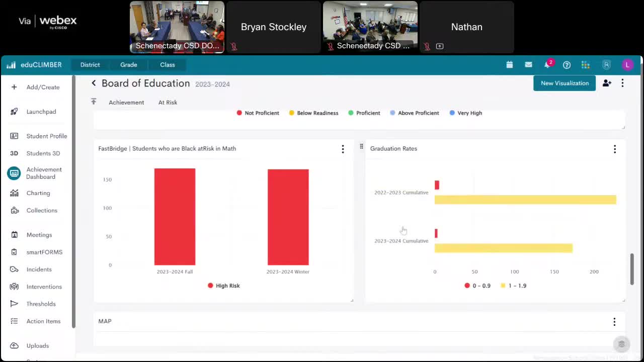Toggle the Below Readiness legend item
The width and height of the screenshot is (644, 362).
pyautogui.click(x=313, y=113)
